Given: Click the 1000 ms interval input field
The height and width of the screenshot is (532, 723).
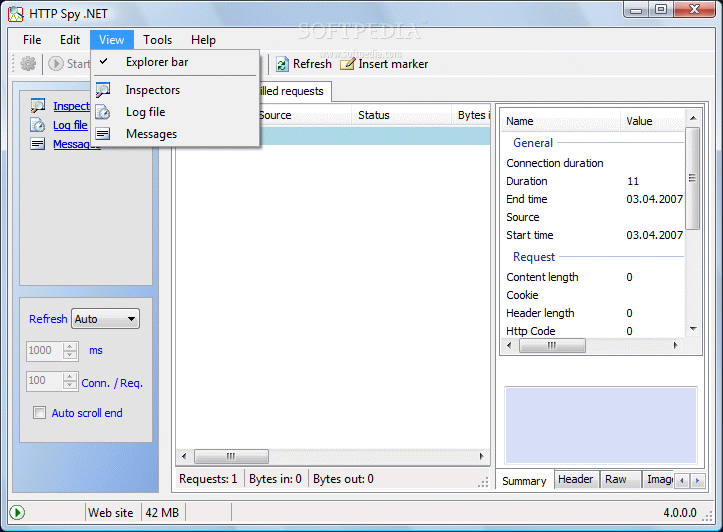Looking at the screenshot, I should 45,351.
